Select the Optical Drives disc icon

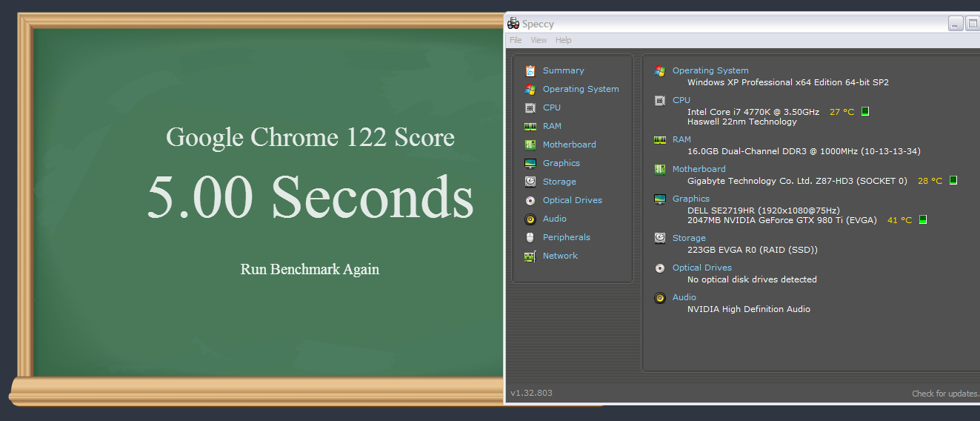click(x=530, y=200)
